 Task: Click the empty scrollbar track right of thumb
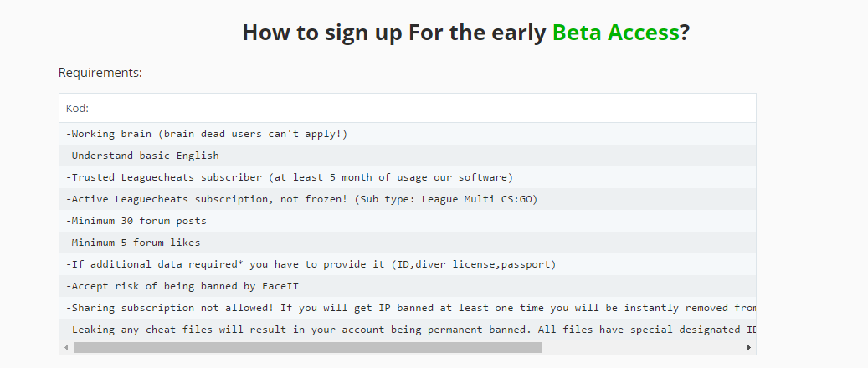(643, 348)
